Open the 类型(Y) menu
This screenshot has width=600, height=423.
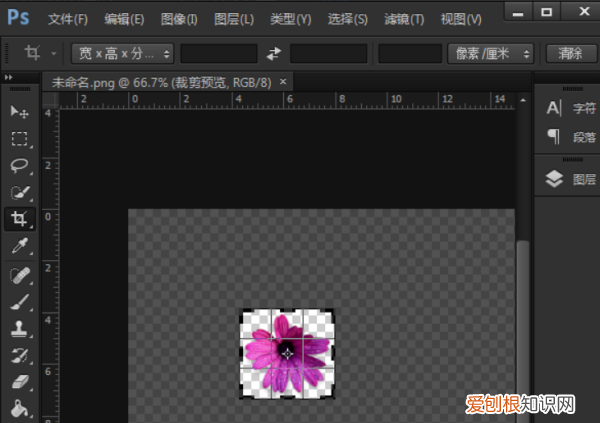pyautogui.click(x=291, y=19)
